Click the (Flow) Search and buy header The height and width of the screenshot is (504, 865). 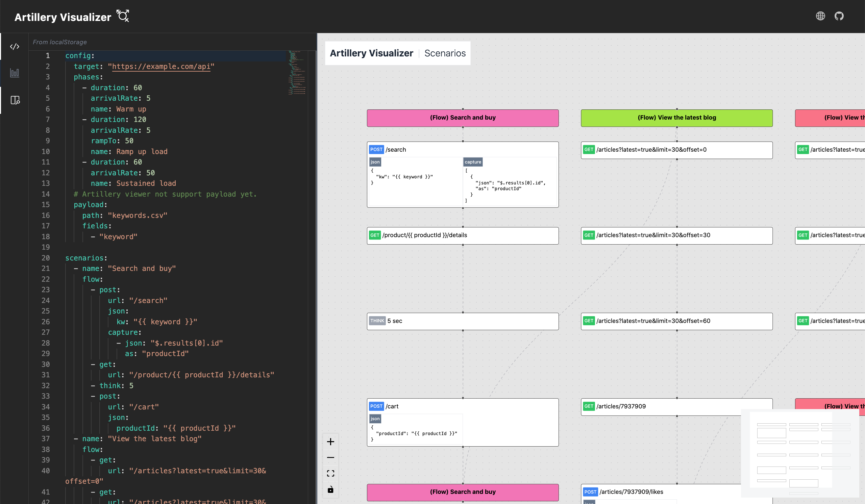click(x=463, y=117)
